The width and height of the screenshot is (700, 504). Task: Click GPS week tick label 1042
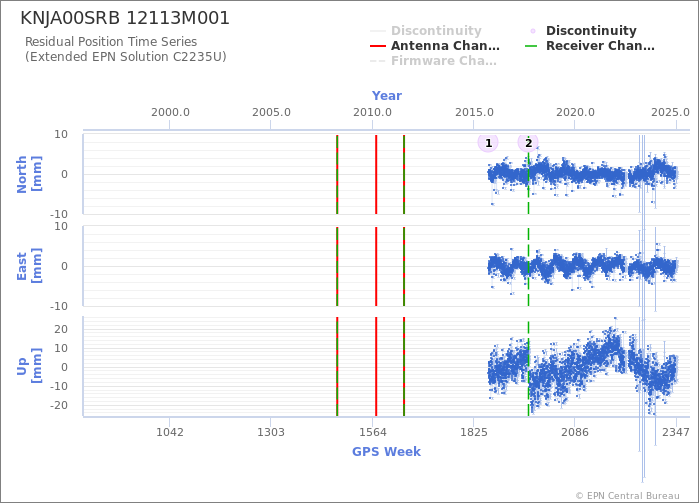[170, 432]
